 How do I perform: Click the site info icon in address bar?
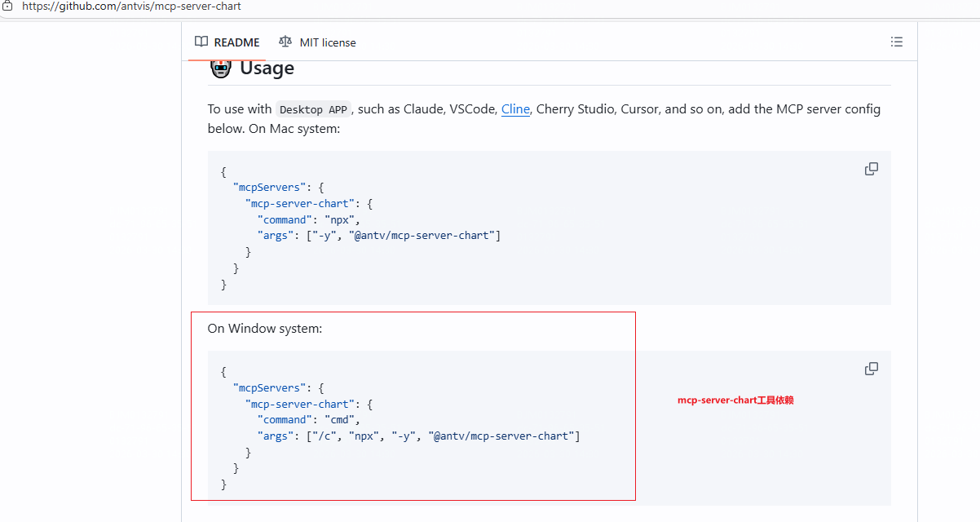coord(7,6)
